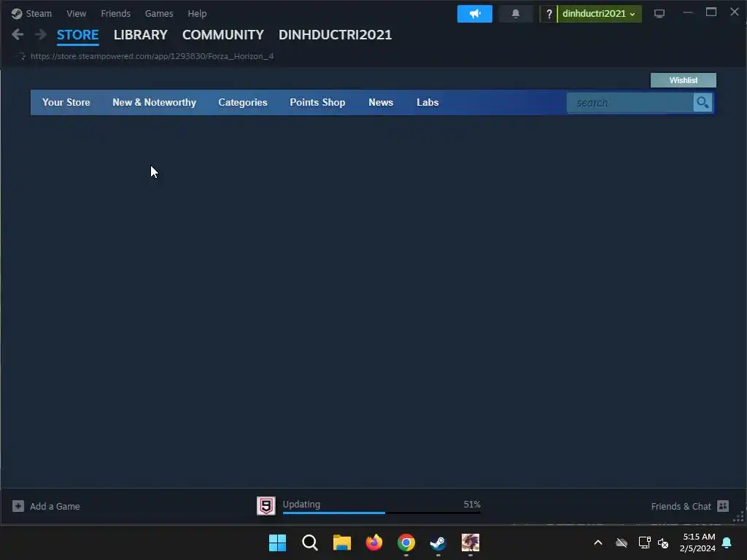747x560 pixels.
Task: Open the Categories menu
Action: coord(242,102)
